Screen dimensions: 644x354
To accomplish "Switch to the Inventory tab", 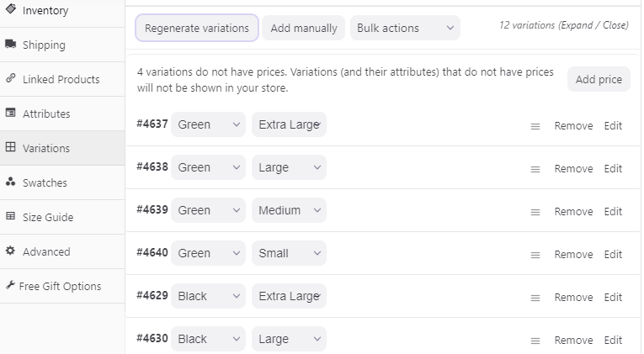I will [x=45, y=11].
